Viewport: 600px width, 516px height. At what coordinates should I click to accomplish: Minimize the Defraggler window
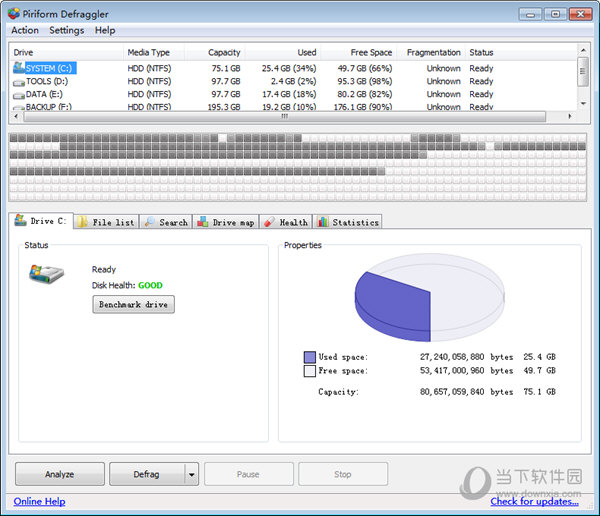pos(530,15)
